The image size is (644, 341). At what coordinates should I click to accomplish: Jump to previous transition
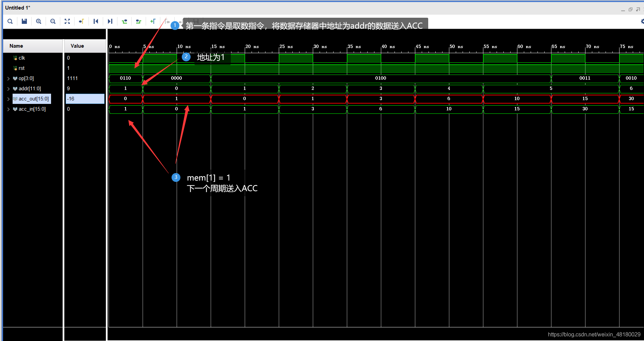pyautogui.click(x=124, y=21)
